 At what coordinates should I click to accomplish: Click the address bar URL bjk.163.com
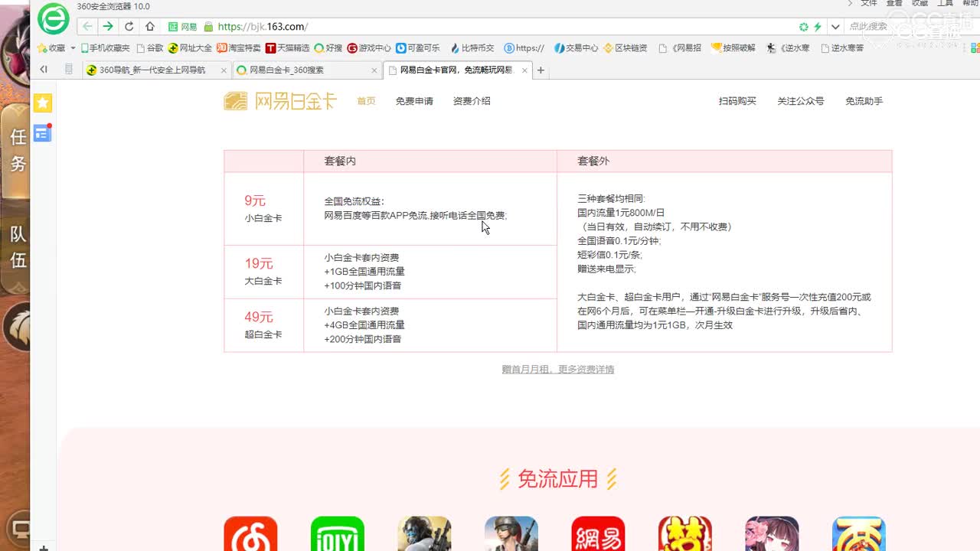[x=263, y=27]
